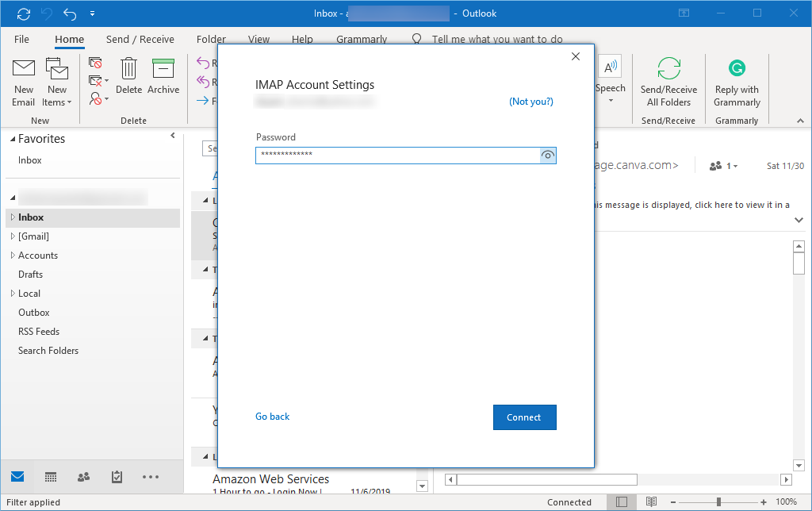Click reading pane scroll up arrow
Image resolution: width=812 pixels, height=511 pixels.
[x=799, y=246]
